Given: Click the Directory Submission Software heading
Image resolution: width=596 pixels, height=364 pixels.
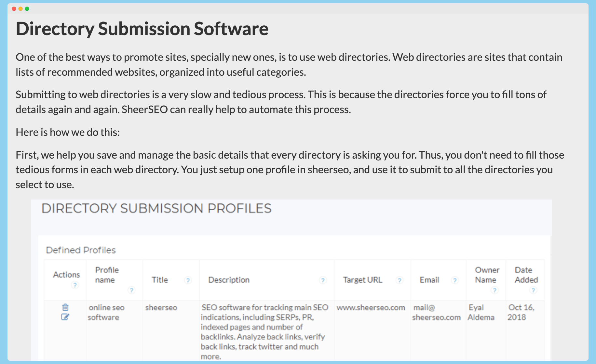Looking at the screenshot, I should click(x=142, y=29).
